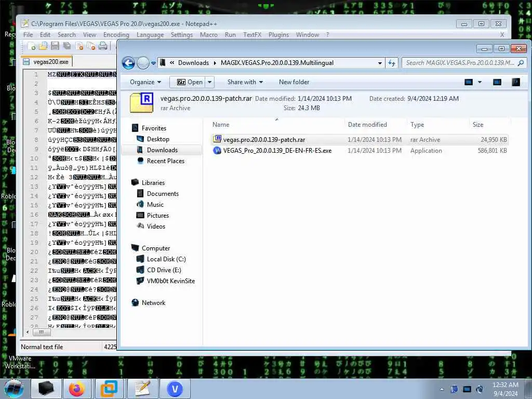Click the Explorer Forward arrow button
The image size is (532, 399).
pos(143,63)
